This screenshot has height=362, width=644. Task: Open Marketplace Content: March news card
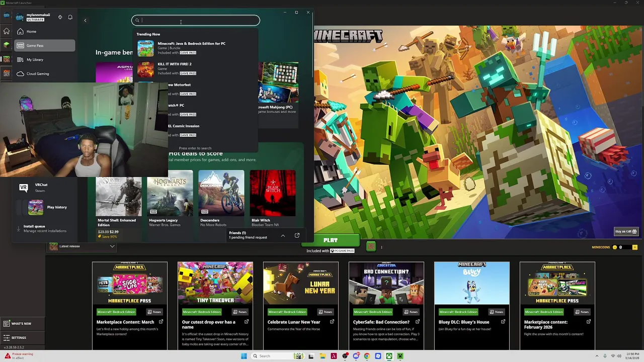pos(130,305)
